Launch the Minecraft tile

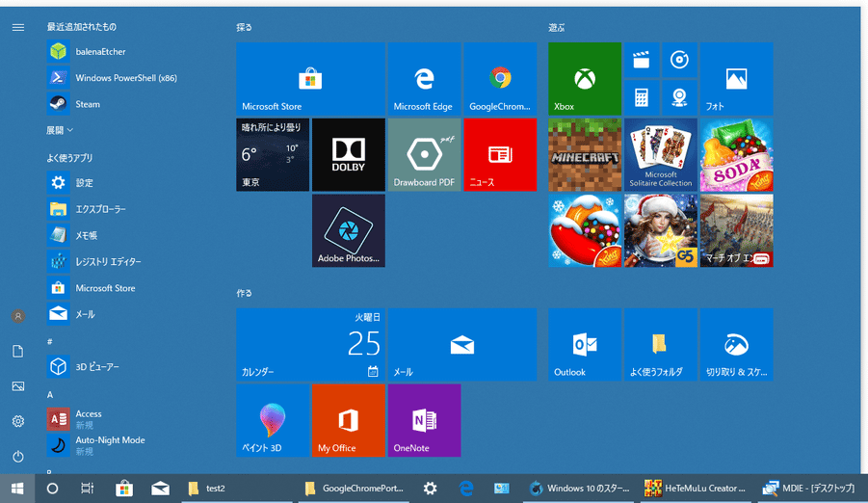585,154
